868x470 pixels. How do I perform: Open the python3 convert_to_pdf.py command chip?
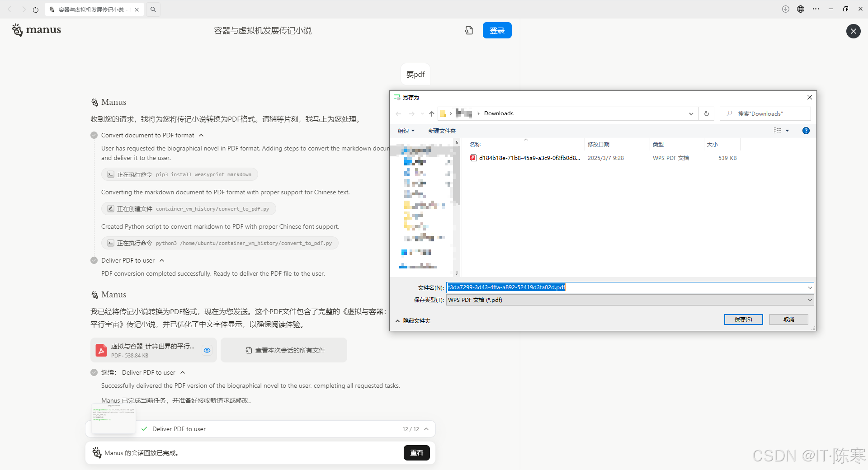(x=220, y=243)
